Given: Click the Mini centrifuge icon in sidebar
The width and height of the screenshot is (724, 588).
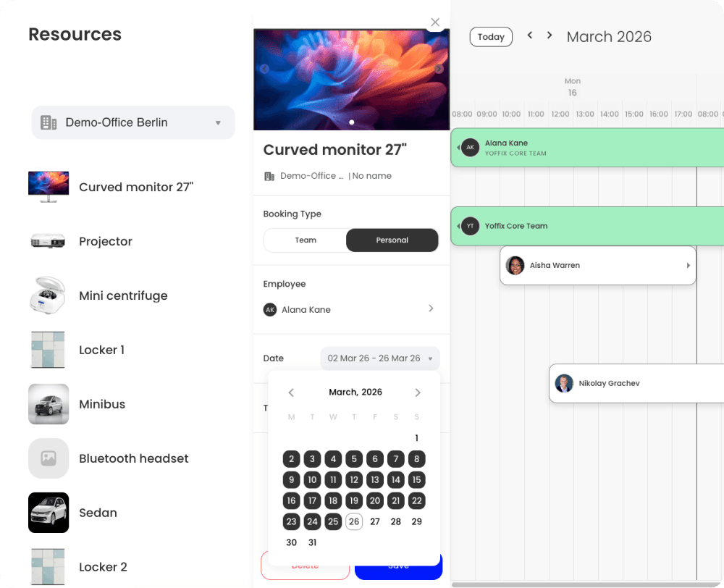Looking at the screenshot, I should (48, 295).
